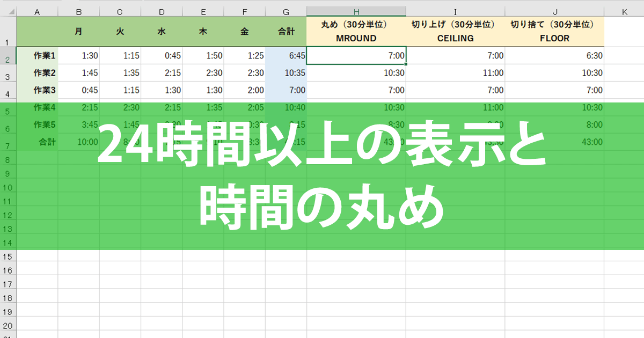Viewport: 644px width, 338px height.
Task: Select cell B3 showing 1:45
Action: [x=79, y=73]
